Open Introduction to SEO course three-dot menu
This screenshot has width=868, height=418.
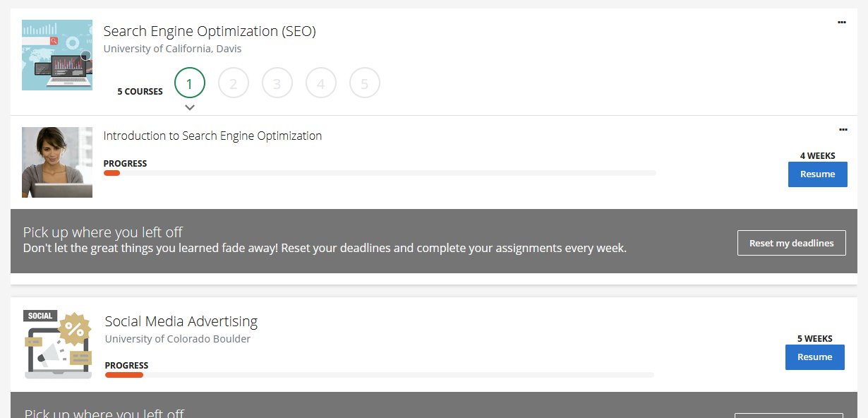(843, 130)
